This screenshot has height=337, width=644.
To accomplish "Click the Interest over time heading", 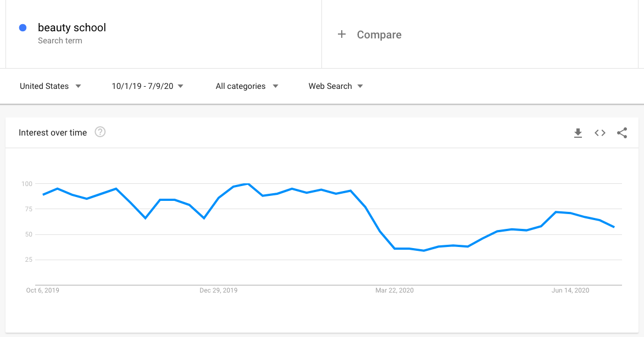I will tap(53, 133).
